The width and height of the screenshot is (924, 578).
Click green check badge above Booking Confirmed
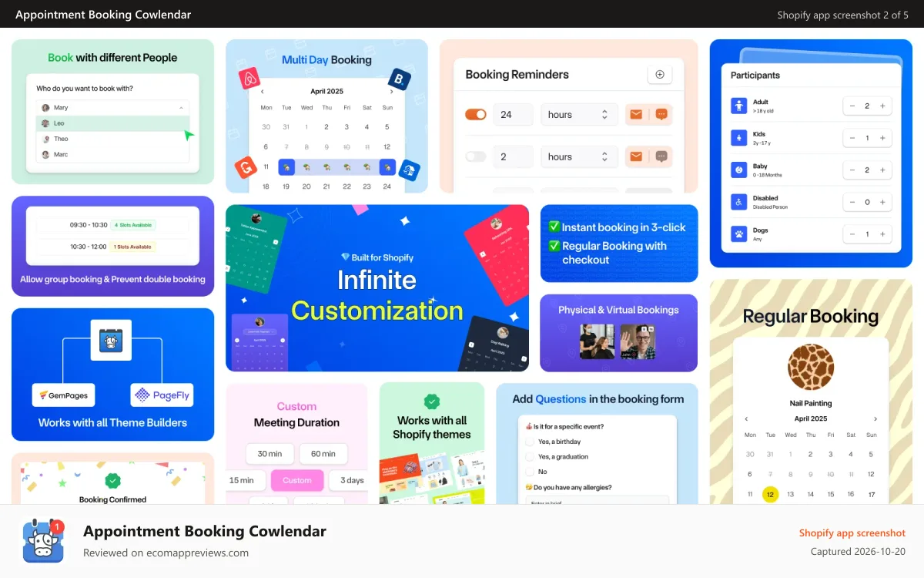(x=112, y=482)
